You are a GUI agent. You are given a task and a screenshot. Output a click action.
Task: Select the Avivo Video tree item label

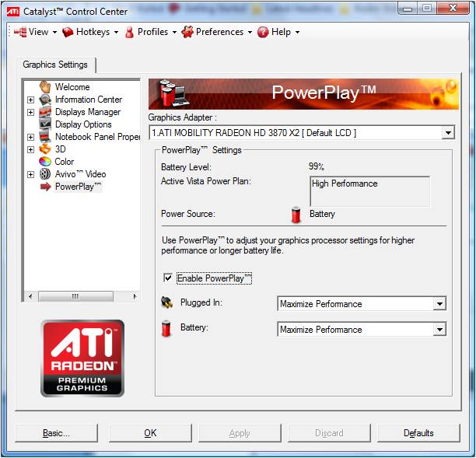pyautogui.click(x=80, y=174)
